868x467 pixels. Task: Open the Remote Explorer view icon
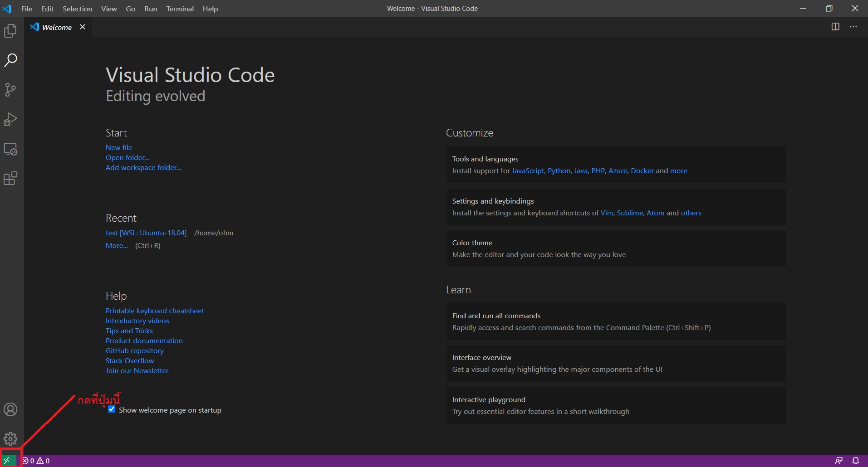tap(10, 149)
